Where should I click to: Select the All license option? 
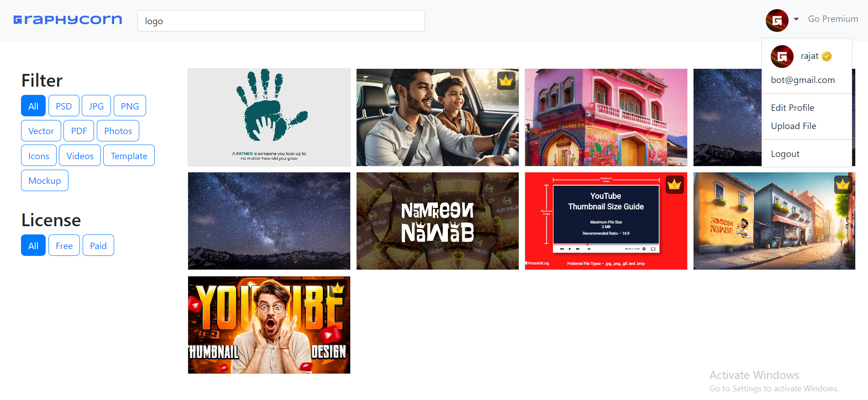click(x=33, y=245)
